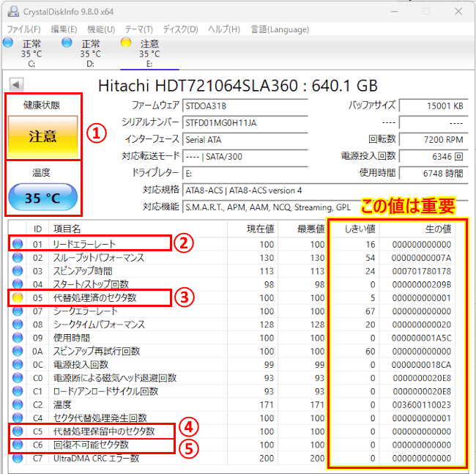Open the 言語(Language) menu
The height and width of the screenshot is (474, 476).
280,29
